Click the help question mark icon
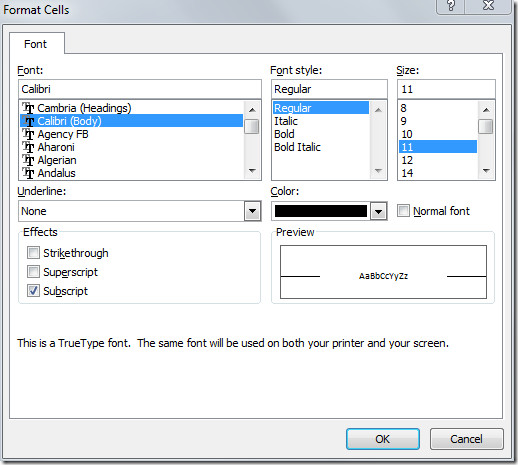The image size is (518, 465). coord(450,6)
